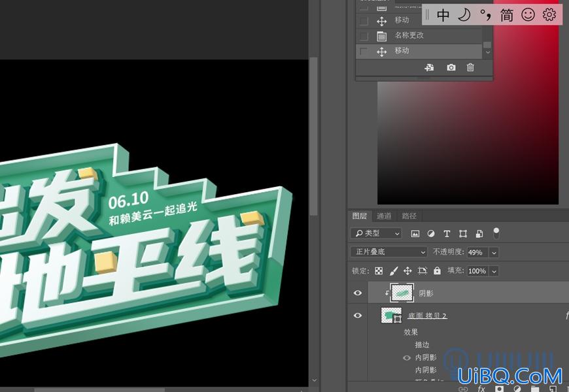Screen dimensions: 569x392
Task: Lock artboard auto-nesting icon
Action: (x=422, y=271)
